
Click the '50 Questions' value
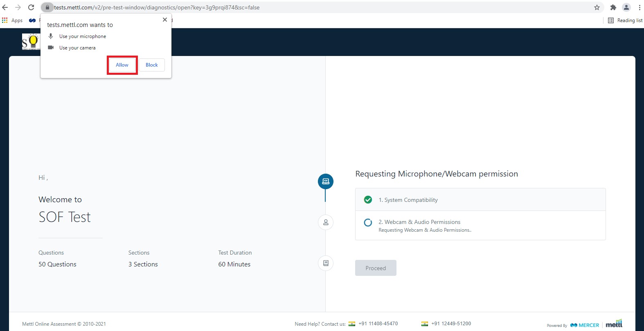[57, 264]
